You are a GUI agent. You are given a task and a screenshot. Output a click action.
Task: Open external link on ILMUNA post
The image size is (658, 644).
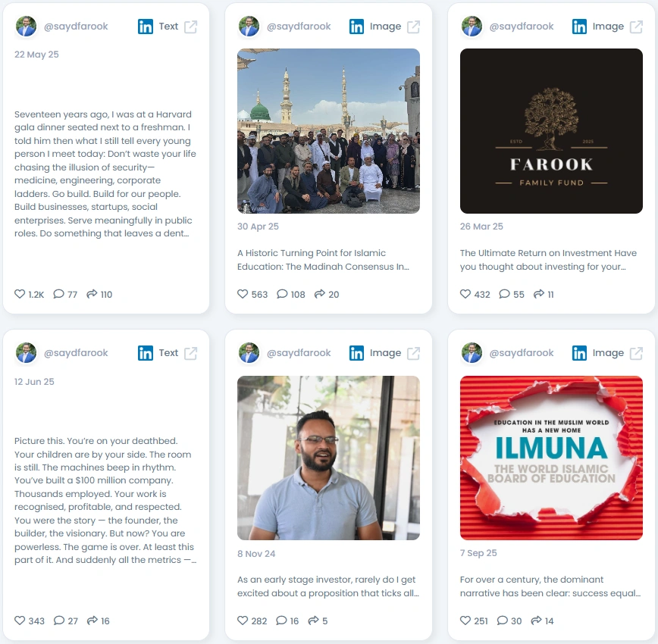pyautogui.click(x=636, y=353)
